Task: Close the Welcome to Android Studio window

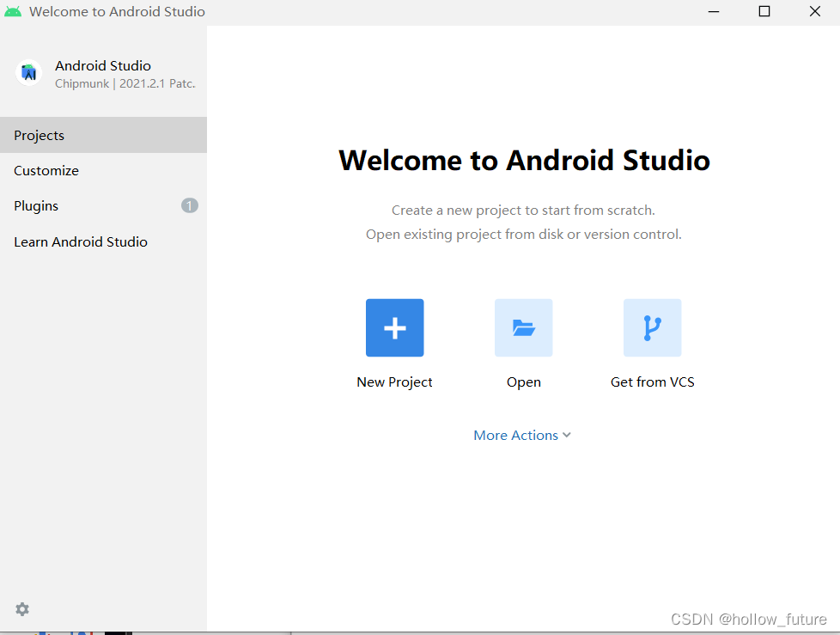Action: pyautogui.click(x=815, y=12)
